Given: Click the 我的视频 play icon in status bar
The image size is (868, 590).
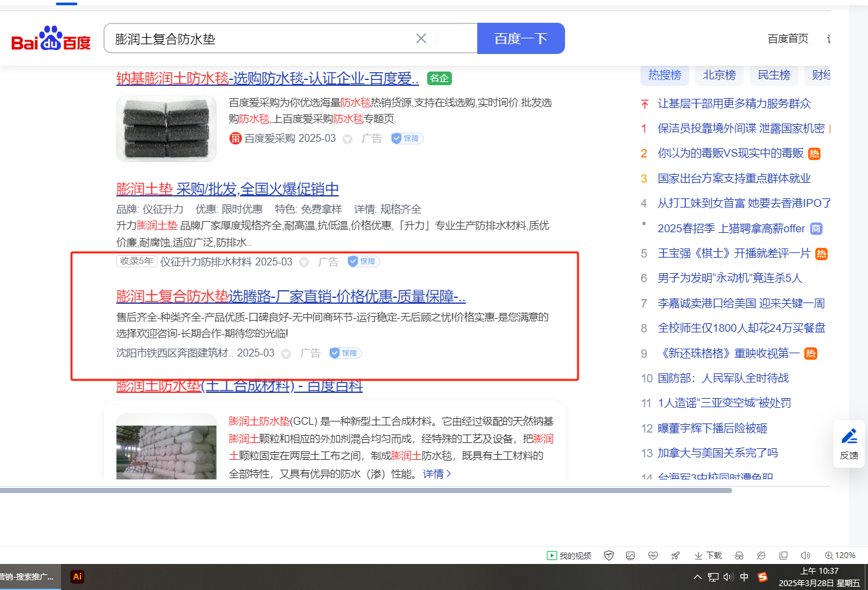Looking at the screenshot, I should 552,556.
